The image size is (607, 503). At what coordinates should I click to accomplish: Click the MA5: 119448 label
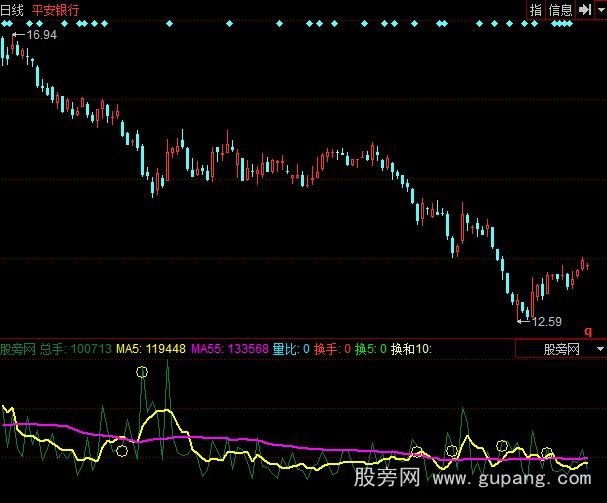151,349
